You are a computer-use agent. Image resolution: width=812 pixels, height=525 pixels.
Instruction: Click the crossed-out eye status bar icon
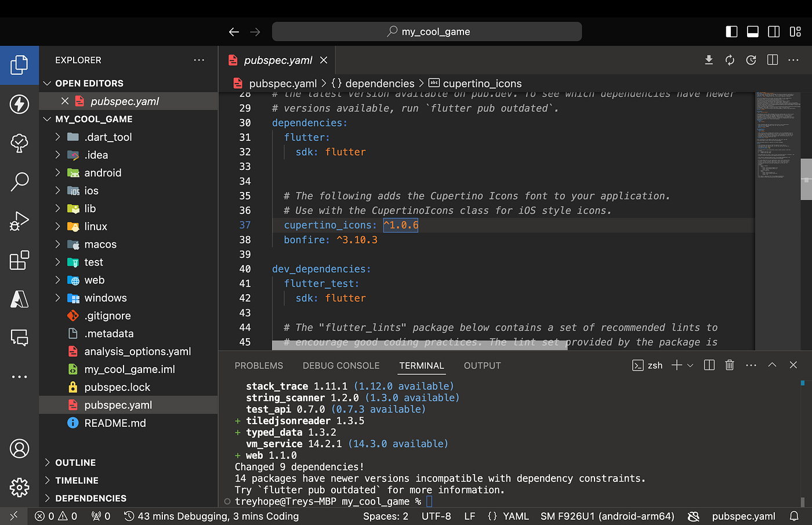pyautogui.click(x=693, y=516)
